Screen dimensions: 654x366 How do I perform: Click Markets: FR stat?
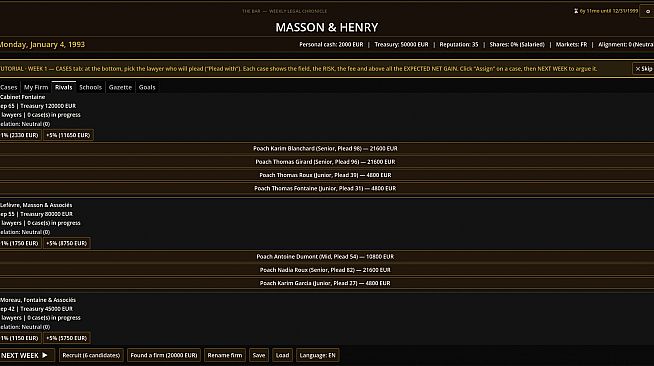[x=571, y=44]
